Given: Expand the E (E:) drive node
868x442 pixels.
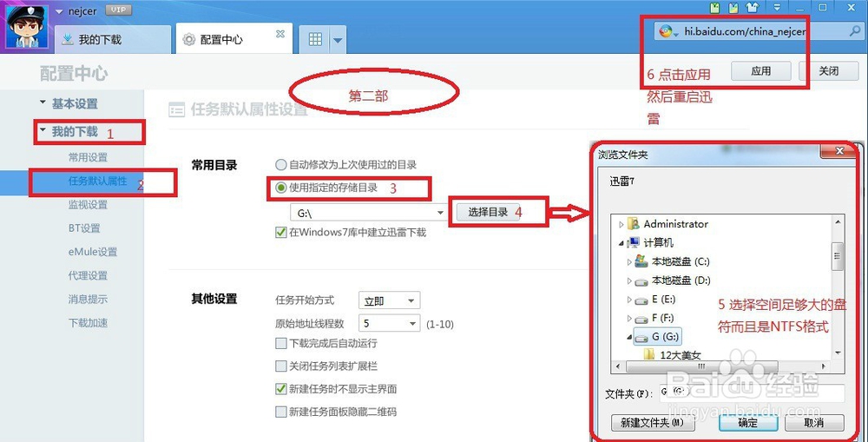Looking at the screenshot, I should [629, 300].
